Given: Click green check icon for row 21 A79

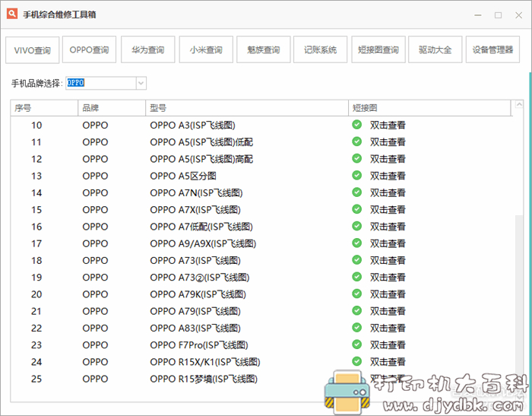Looking at the screenshot, I should tap(356, 311).
